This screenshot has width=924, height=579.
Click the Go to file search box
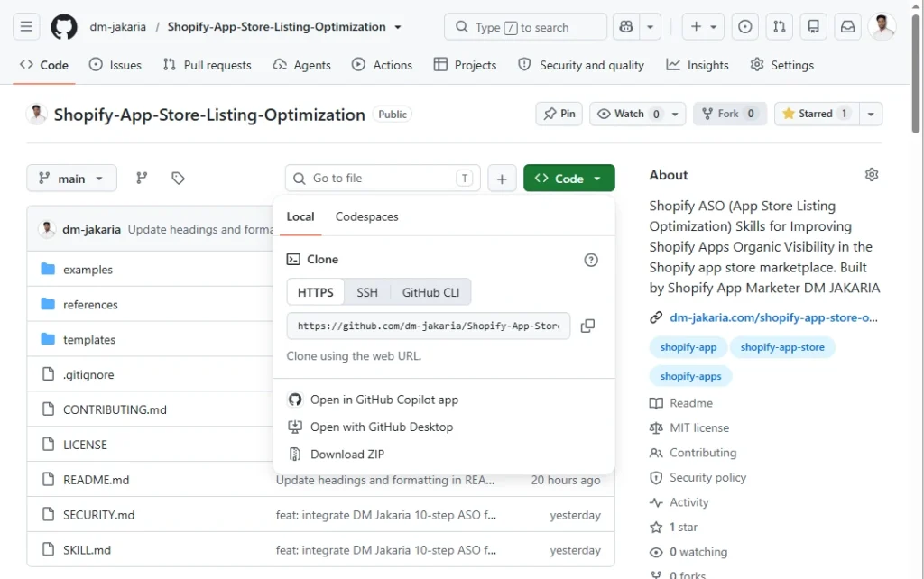click(x=383, y=178)
